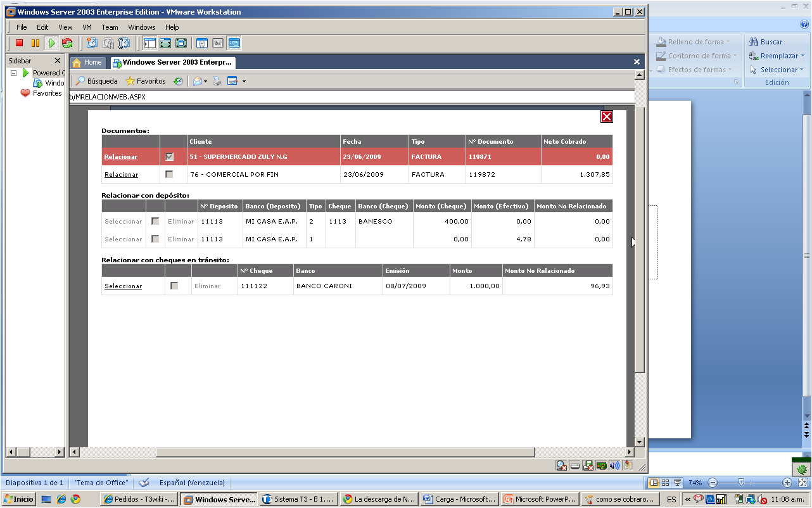Open the VMware File menu
This screenshot has width=812, height=508.
22,27
